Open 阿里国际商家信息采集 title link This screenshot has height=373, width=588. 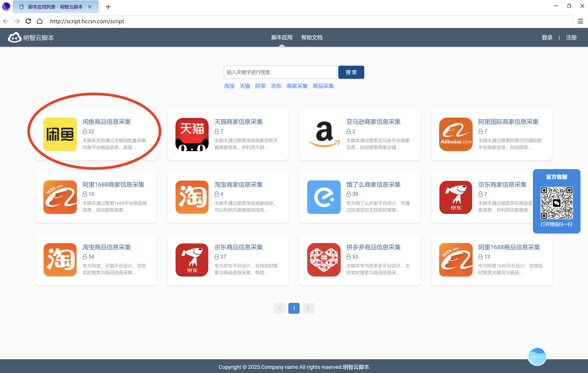[508, 122]
